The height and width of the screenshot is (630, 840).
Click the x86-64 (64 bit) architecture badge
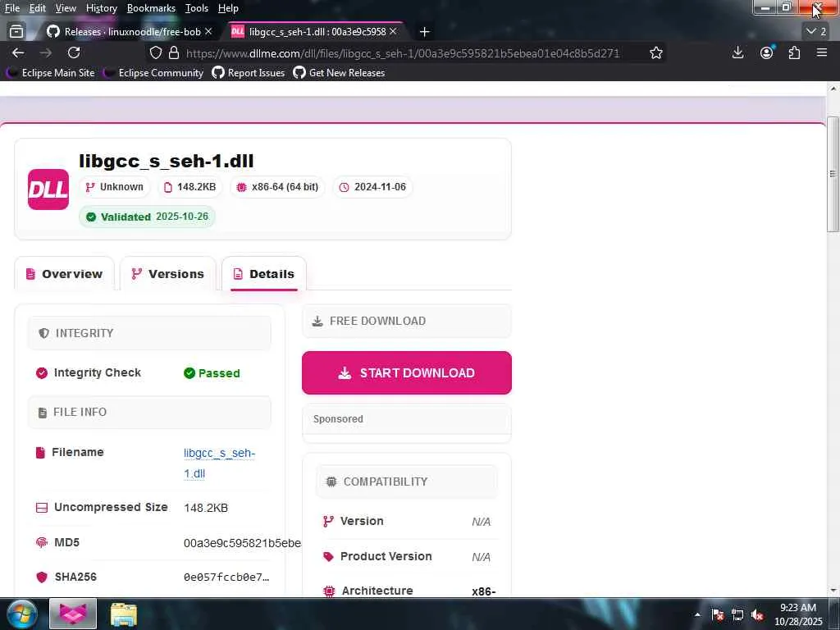[x=277, y=187]
